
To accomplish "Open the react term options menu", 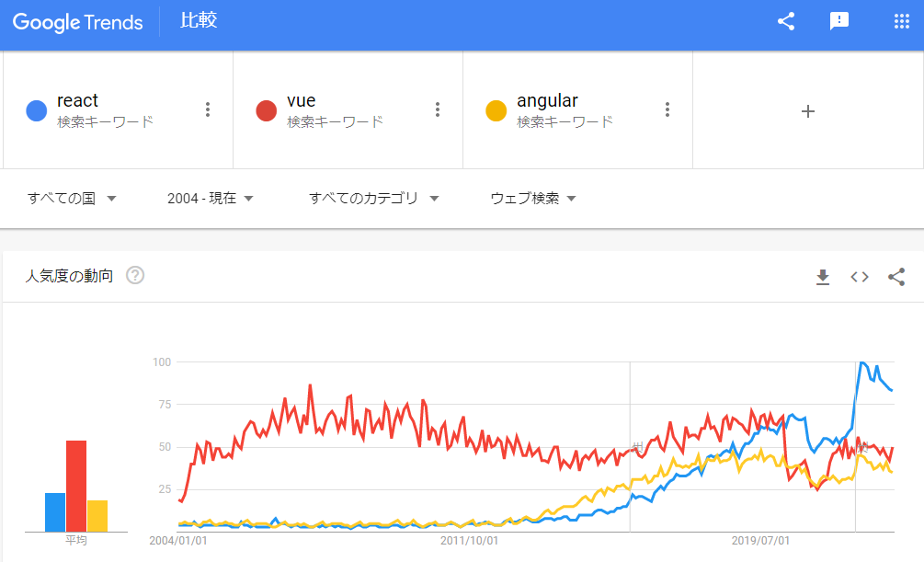I will point(208,109).
